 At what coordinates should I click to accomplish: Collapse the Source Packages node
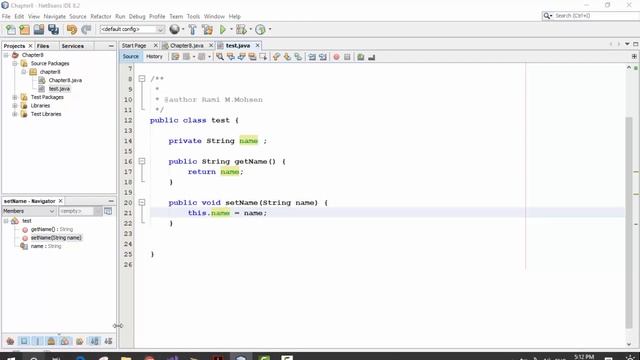(15, 64)
